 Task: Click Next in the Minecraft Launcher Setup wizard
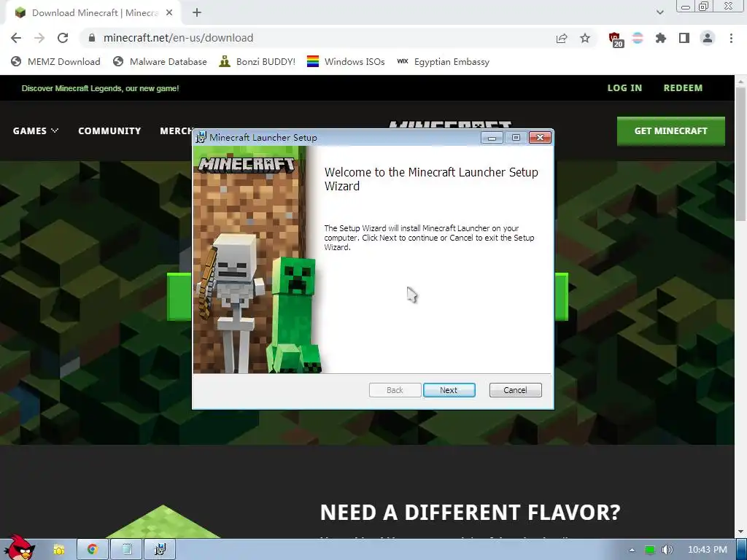[449, 390]
